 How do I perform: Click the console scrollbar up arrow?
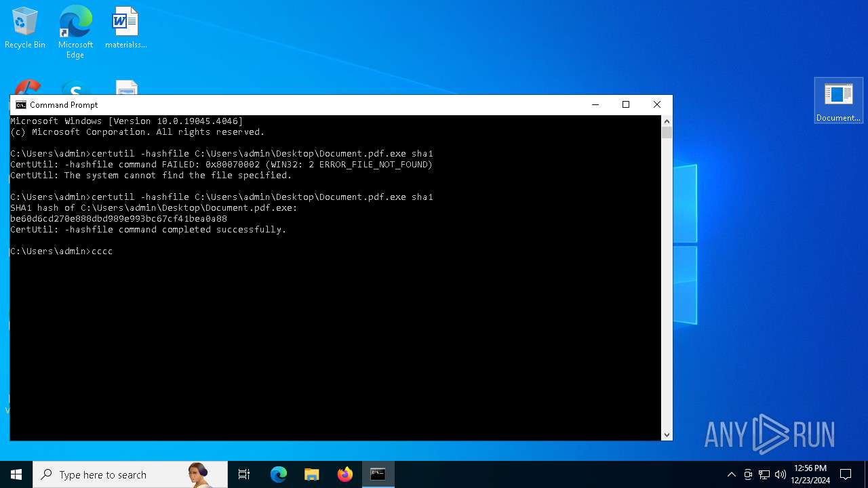click(x=667, y=121)
